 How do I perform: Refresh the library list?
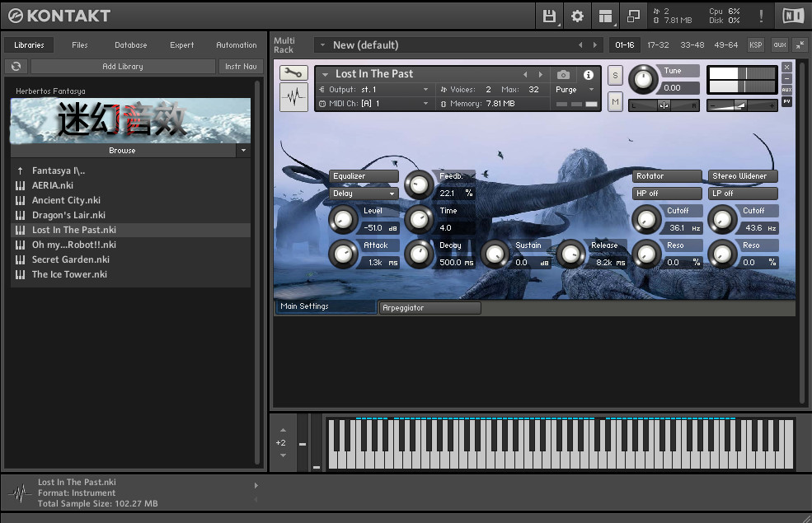pos(16,66)
